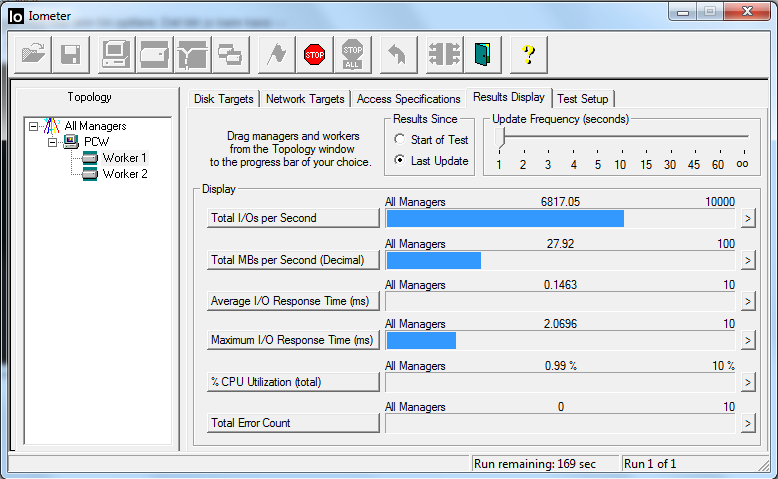
Task: Switch to Network Targets tab
Action: pyautogui.click(x=305, y=99)
